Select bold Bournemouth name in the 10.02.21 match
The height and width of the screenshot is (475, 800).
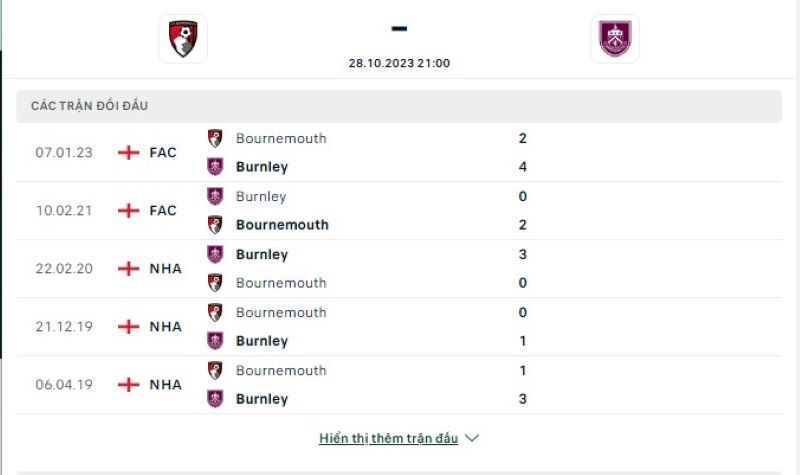pos(282,225)
